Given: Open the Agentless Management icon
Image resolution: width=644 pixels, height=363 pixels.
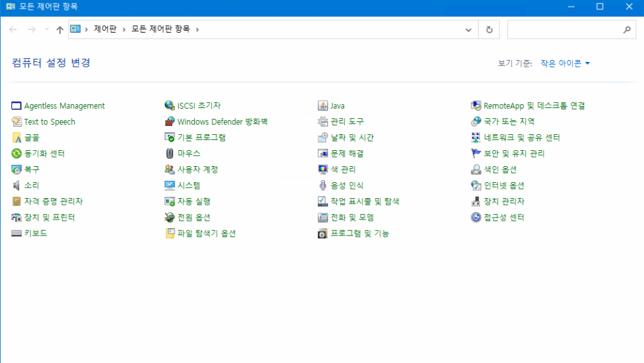Looking at the screenshot, I should pyautogui.click(x=17, y=106).
